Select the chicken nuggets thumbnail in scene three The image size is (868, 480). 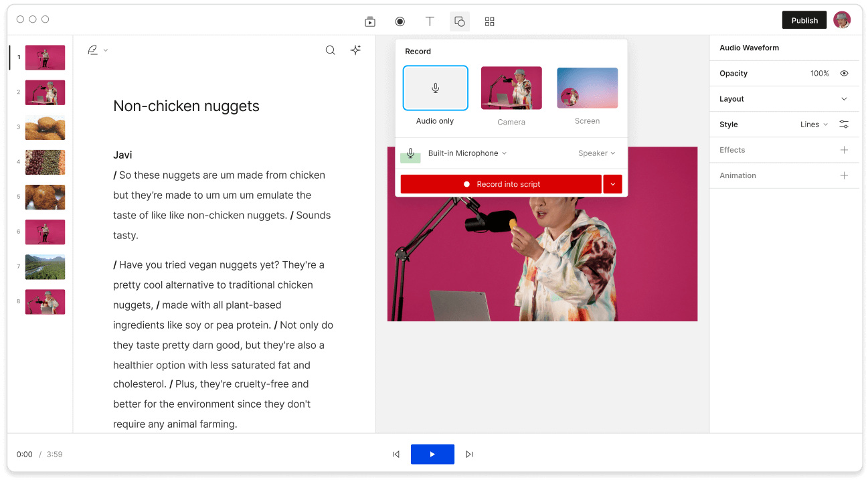pyautogui.click(x=45, y=127)
